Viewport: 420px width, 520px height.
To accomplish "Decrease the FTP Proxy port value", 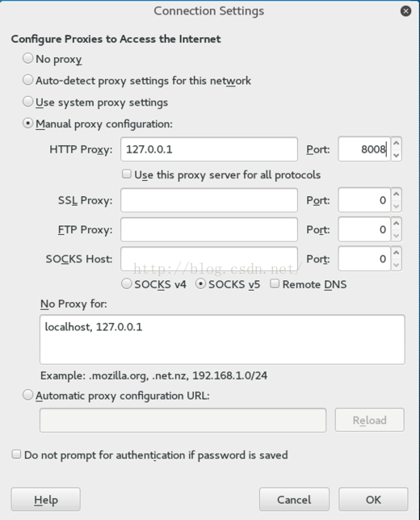I will coord(396,236).
